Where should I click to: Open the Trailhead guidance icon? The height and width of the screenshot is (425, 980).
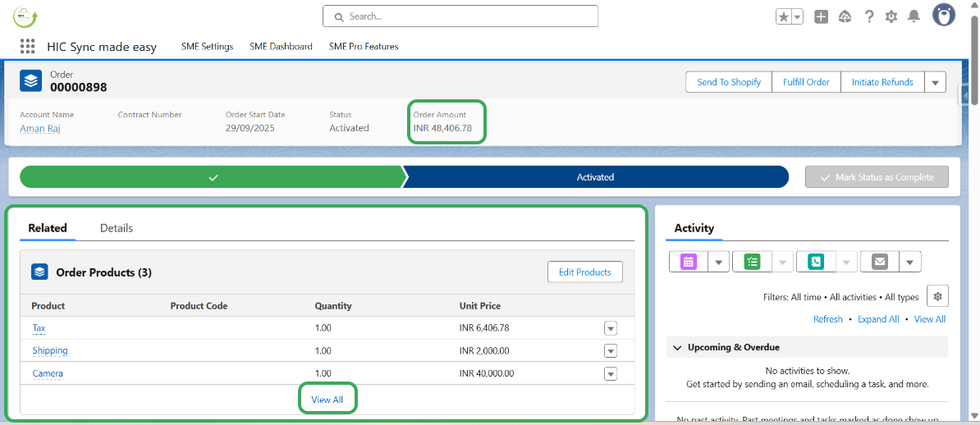[x=845, y=17]
